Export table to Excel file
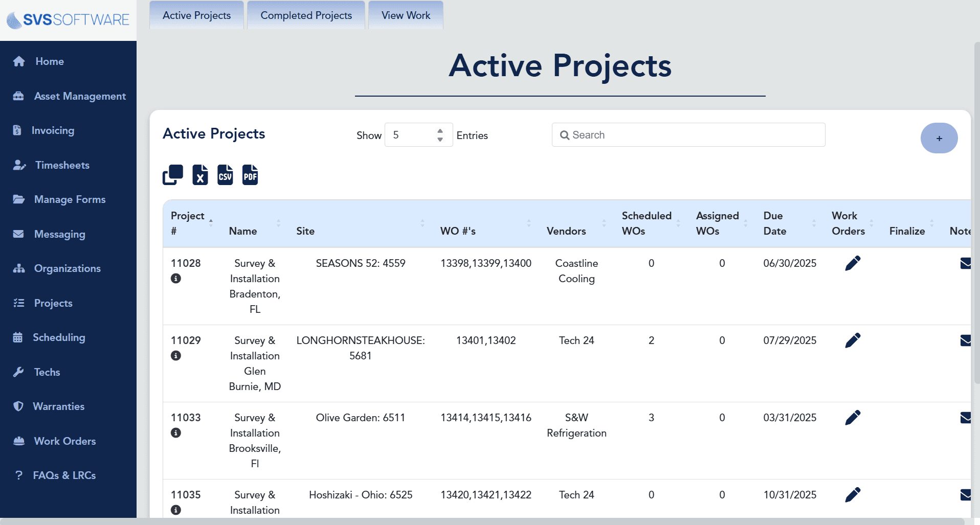 coord(200,175)
